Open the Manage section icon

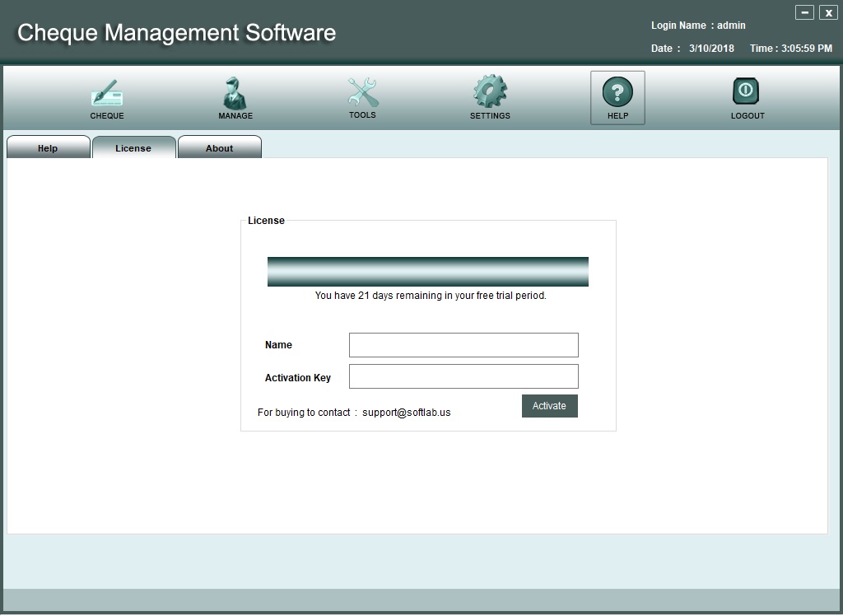[x=235, y=95]
